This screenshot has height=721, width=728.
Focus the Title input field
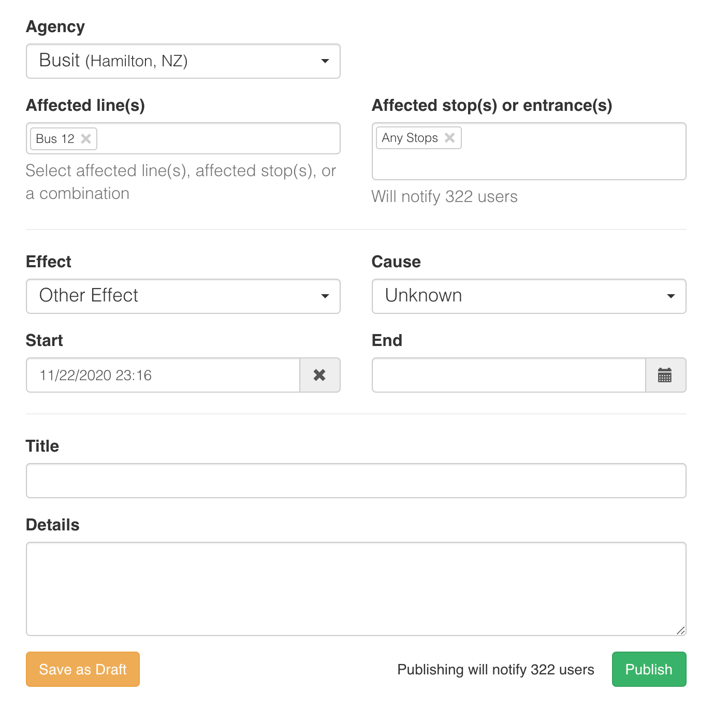(356, 481)
